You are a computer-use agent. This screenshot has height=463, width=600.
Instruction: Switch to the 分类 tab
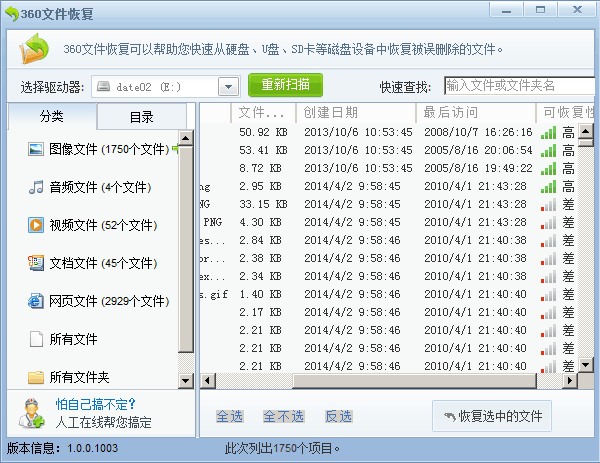(52, 116)
